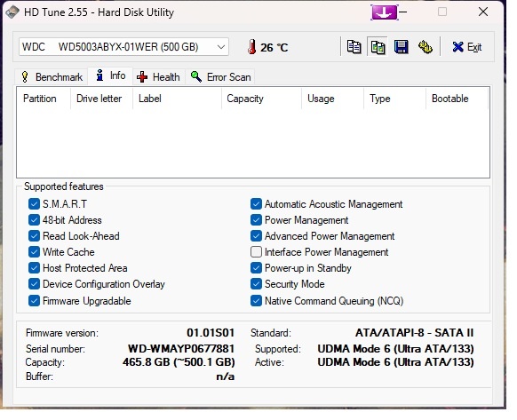517x420 pixels.
Task: Click the floppy disk save icon
Action: point(401,47)
